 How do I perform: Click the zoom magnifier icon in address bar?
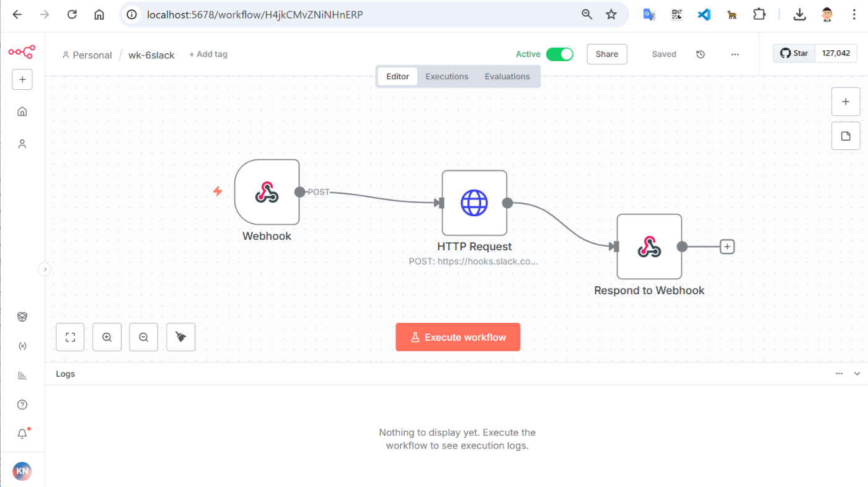tap(587, 14)
